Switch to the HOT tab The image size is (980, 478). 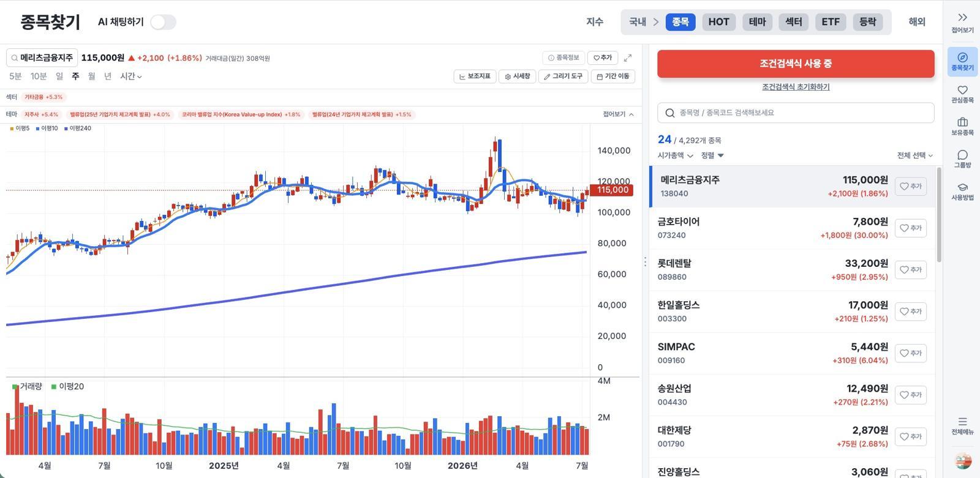pyautogui.click(x=718, y=22)
